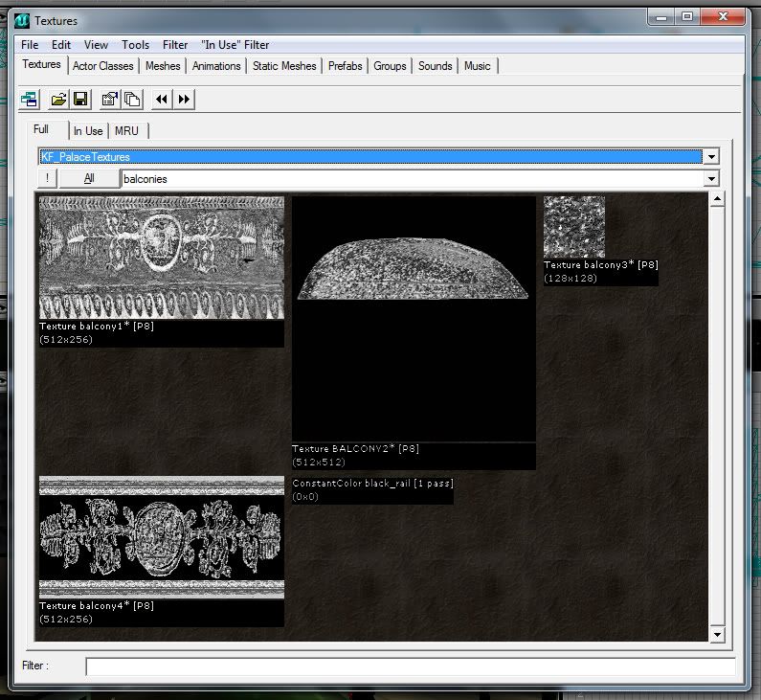Screen dimensions: 761x700
Task: Open the "In Use" Filter menu
Action: (x=235, y=44)
